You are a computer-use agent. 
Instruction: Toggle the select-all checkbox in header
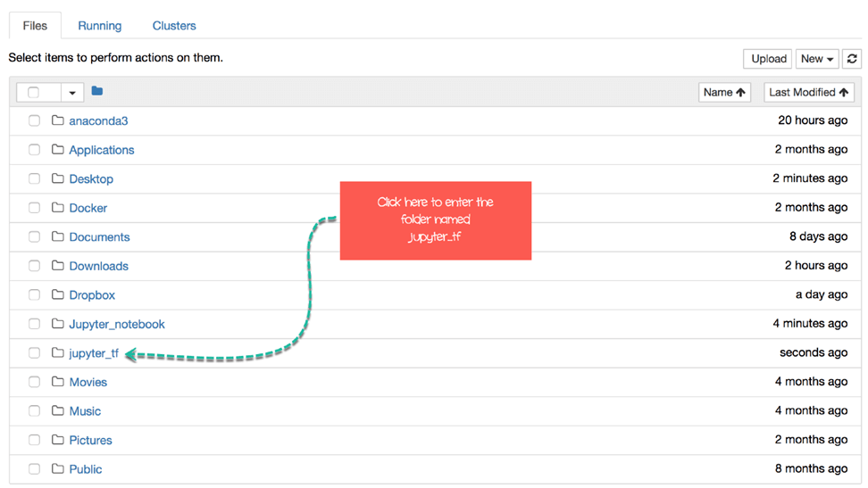click(34, 92)
